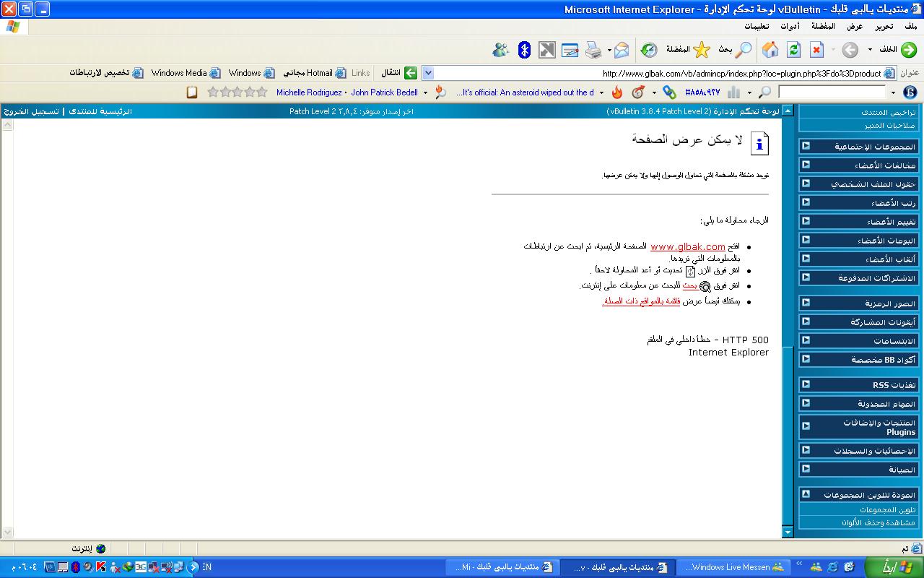Open the Mail button dropdown arrow

coord(609,50)
